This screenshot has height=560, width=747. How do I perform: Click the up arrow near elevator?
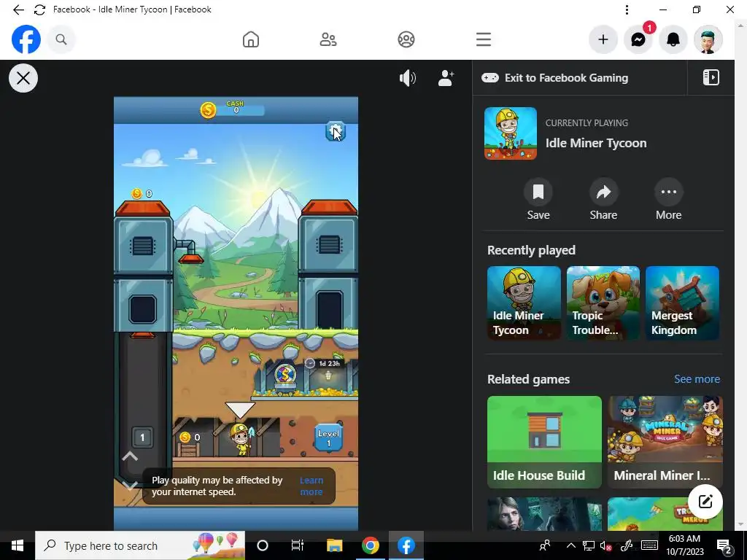[130, 456]
